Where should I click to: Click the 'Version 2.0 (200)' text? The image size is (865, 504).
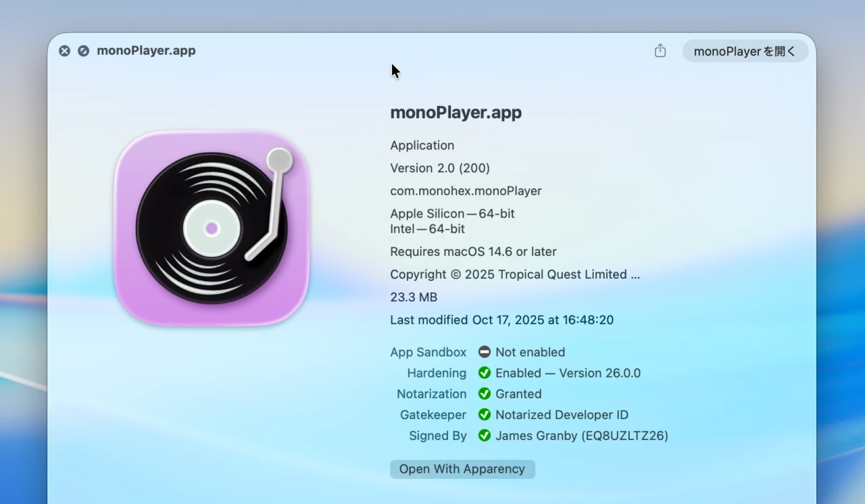pyautogui.click(x=440, y=168)
